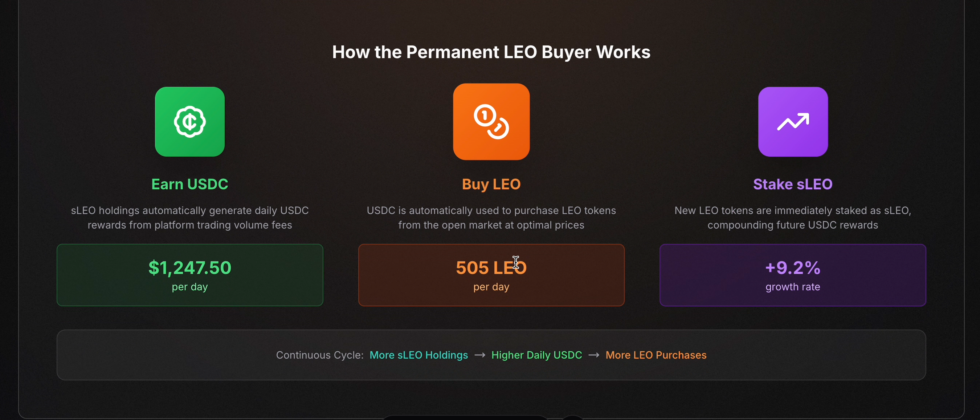Click the purple Stake sLEO trending-up icon
The height and width of the screenshot is (420, 980).
(x=792, y=121)
